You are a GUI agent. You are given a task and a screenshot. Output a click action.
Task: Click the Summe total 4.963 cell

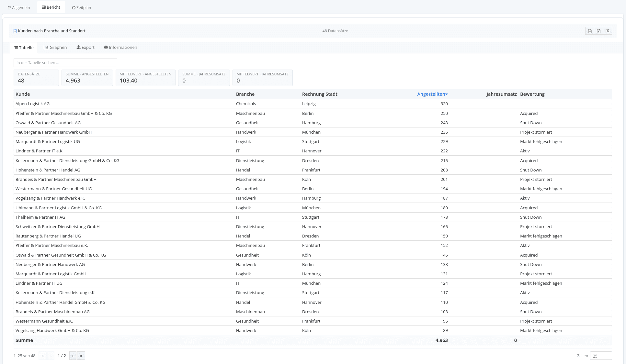[442, 340]
